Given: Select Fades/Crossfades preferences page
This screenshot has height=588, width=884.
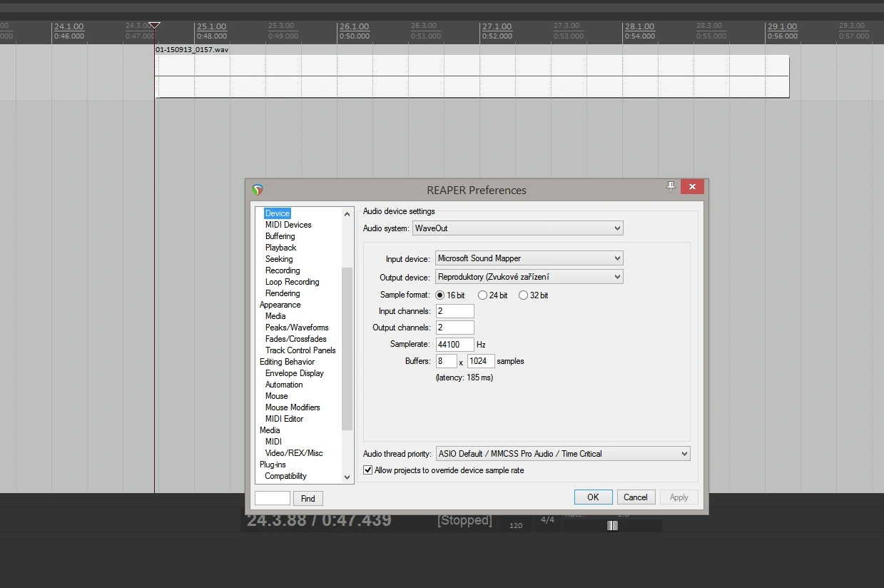Looking at the screenshot, I should coord(296,339).
